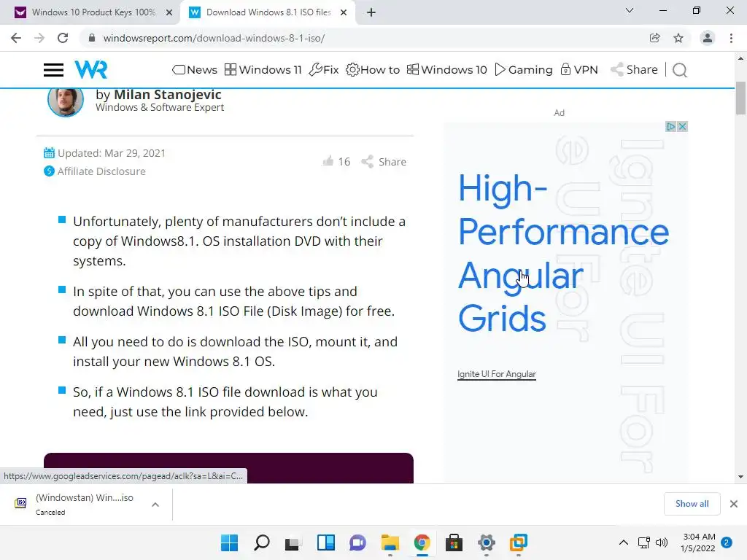
Task: Click the AdChoices info icon
Action: point(671,127)
